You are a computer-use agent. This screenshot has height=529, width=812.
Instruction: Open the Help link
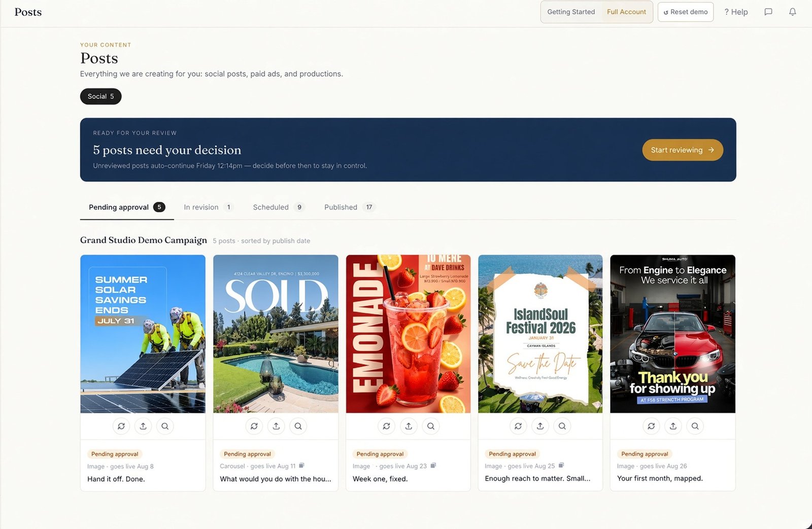click(x=736, y=12)
